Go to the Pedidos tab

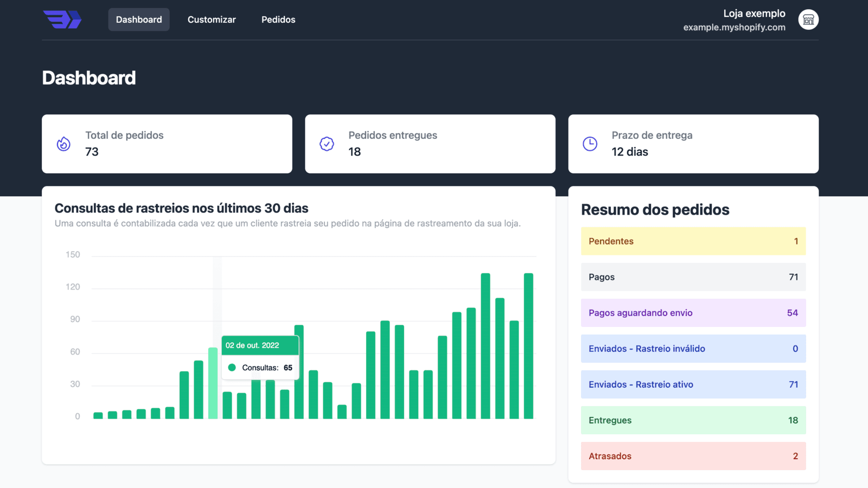coord(278,20)
